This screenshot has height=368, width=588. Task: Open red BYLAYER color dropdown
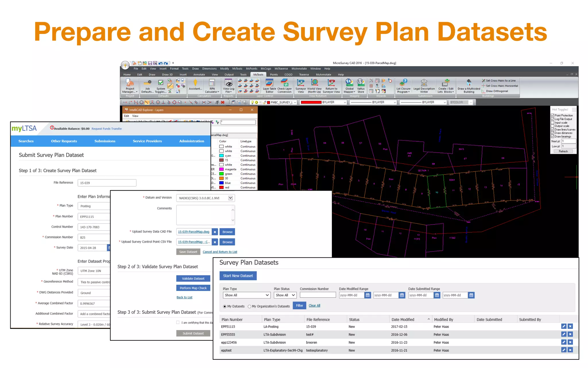click(345, 102)
